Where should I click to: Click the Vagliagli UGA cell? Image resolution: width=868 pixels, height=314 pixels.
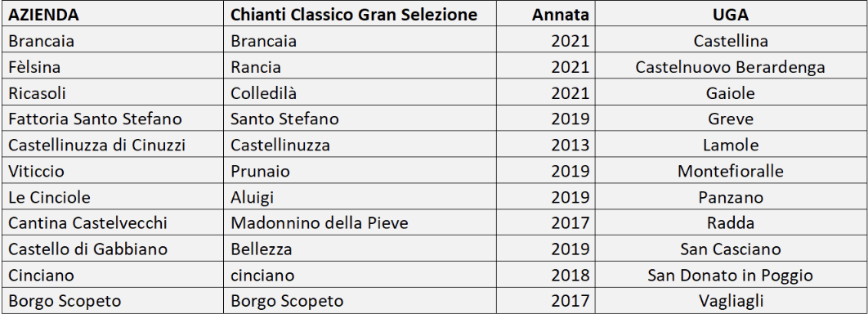click(x=730, y=301)
